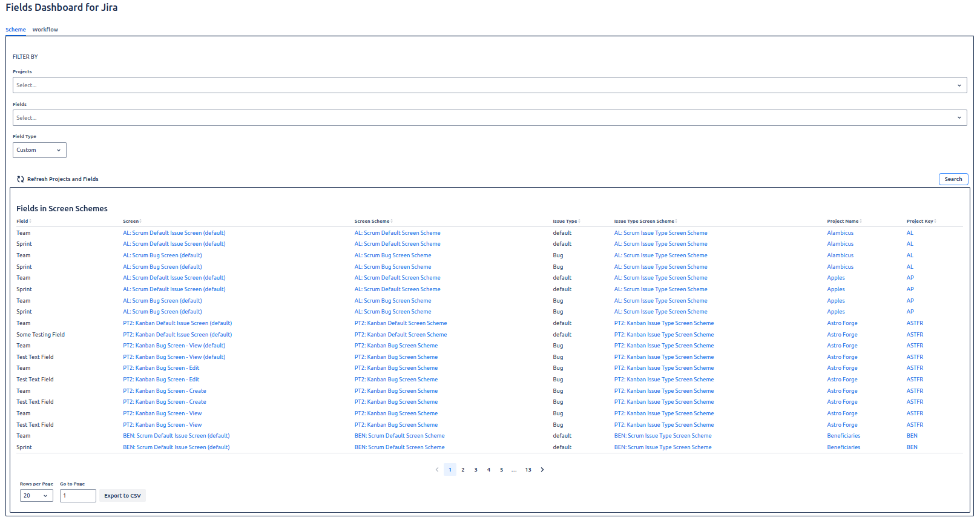This screenshot has width=980, height=523.
Task: Click Fields in Screen Schemes heading
Action: 62,209
